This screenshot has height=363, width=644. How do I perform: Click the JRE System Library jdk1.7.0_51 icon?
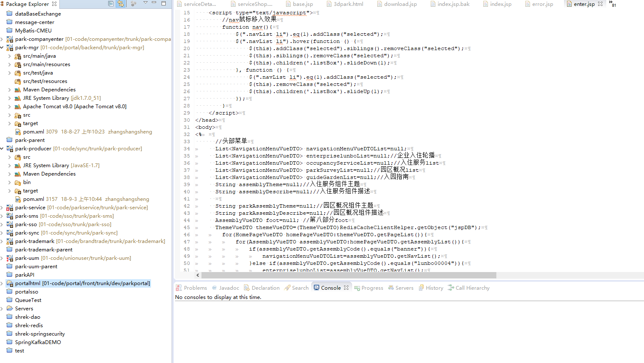click(18, 98)
